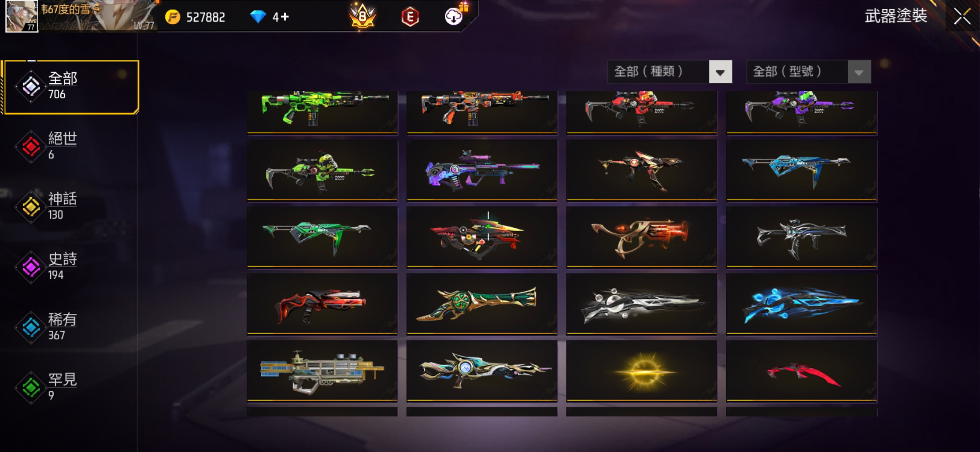
Task: Choose the blue flame rifle skin
Action: pyautogui.click(x=802, y=304)
